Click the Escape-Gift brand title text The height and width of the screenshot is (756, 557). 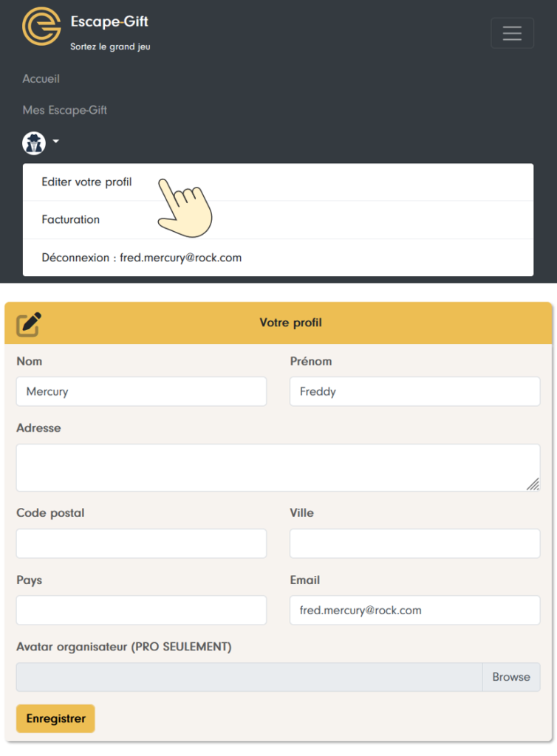coord(109,22)
